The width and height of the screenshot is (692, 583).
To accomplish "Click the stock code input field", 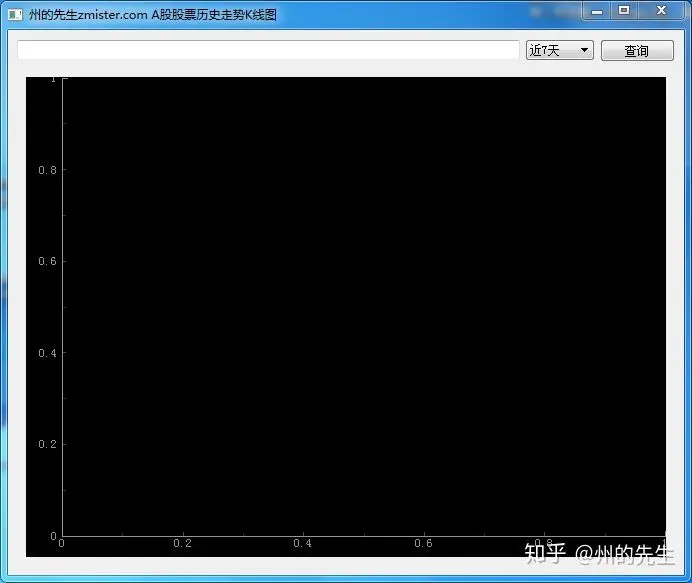I will click(268, 50).
